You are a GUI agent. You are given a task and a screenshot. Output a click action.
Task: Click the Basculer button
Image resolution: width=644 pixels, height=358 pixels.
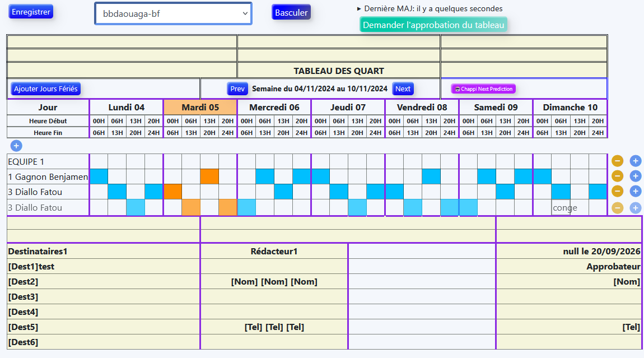pyautogui.click(x=291, y=12)
